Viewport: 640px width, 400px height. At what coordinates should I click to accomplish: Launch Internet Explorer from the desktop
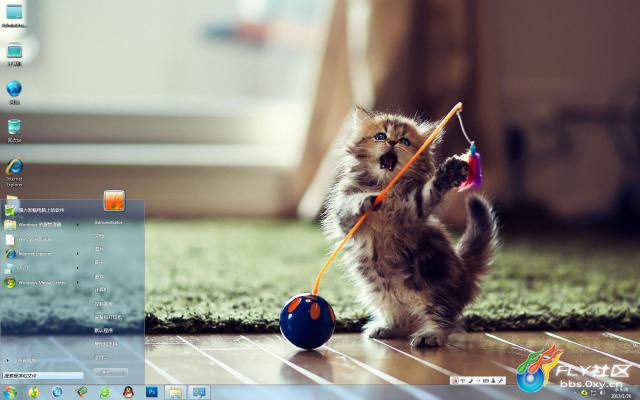(x=14, y=173)
